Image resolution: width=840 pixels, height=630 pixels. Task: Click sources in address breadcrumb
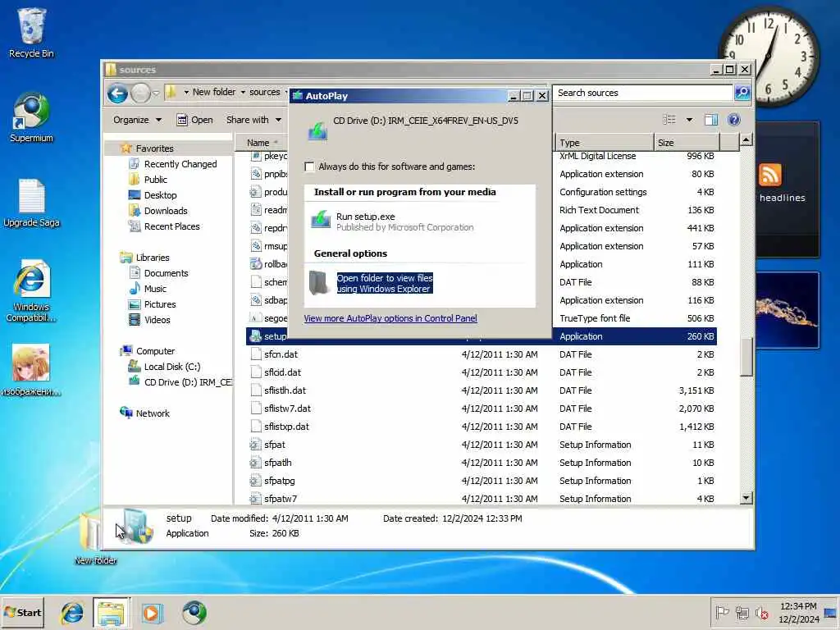tap(265, 92)
